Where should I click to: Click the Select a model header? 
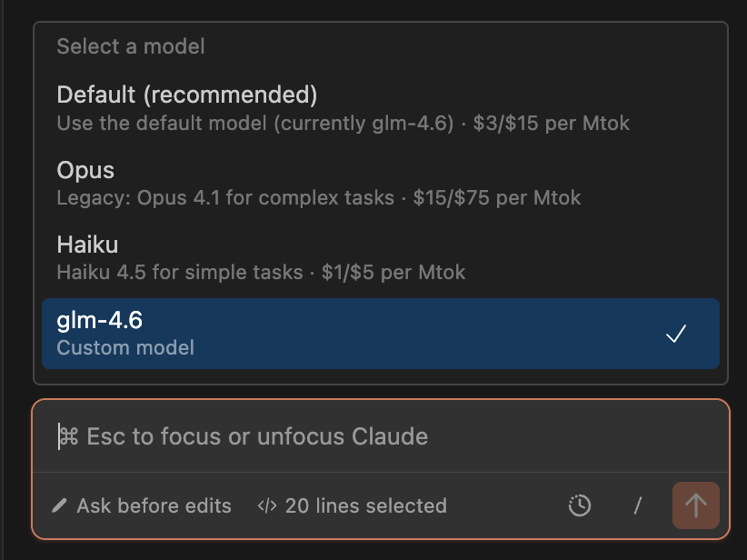point(131,46)
